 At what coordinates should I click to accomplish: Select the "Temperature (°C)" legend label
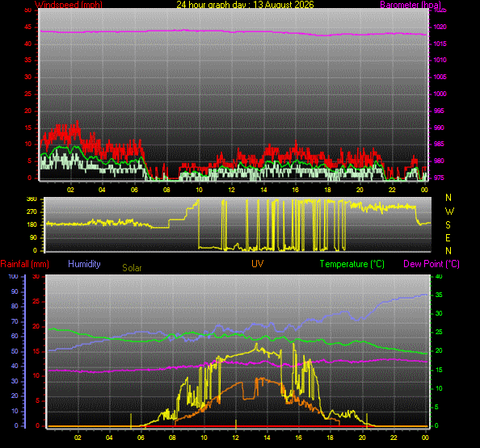pyautogui.click(x=352, y=264)
